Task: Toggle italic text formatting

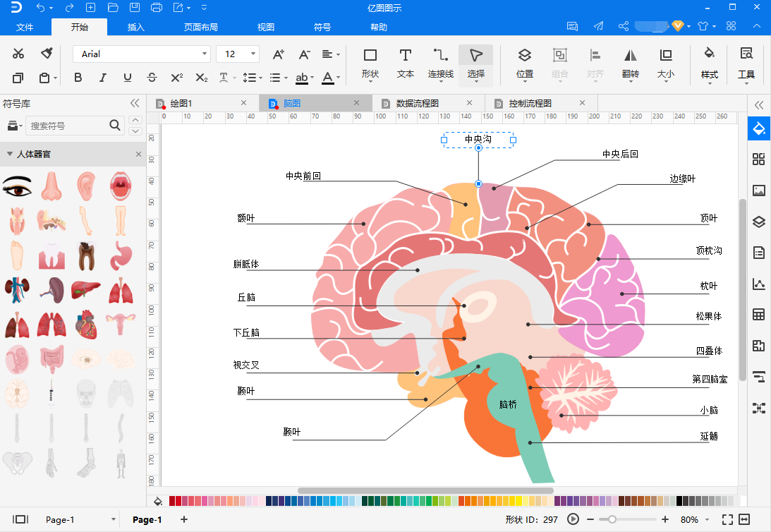Action: tap(102, 77)
